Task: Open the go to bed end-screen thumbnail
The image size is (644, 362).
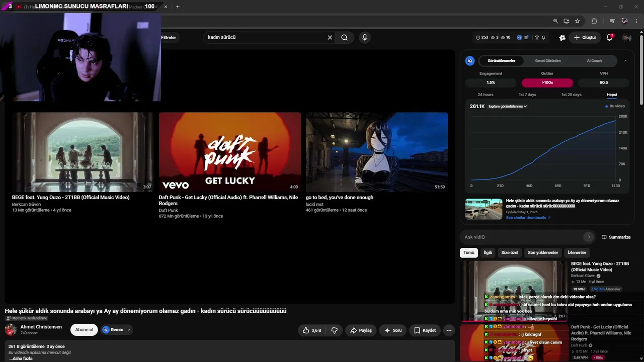Action: click(x=377, y=152)
